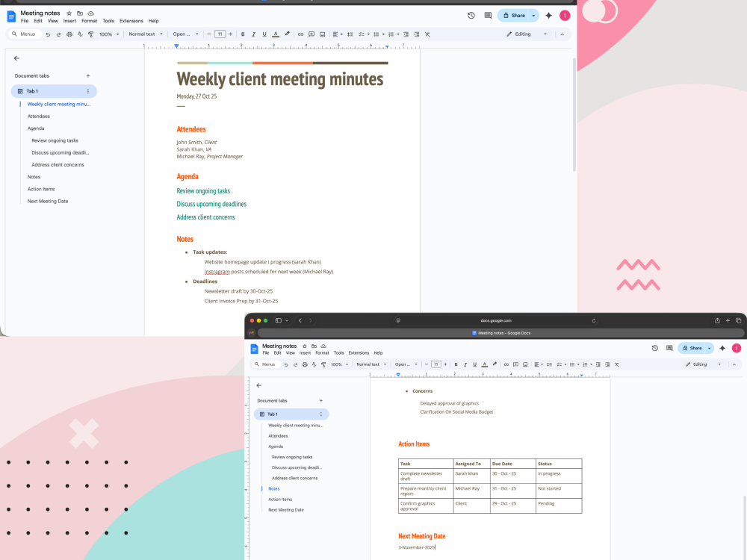Viewport: 747px width, 560px height.
Task: Jump to Attendees in upper window outline
Action: (39, 116)
